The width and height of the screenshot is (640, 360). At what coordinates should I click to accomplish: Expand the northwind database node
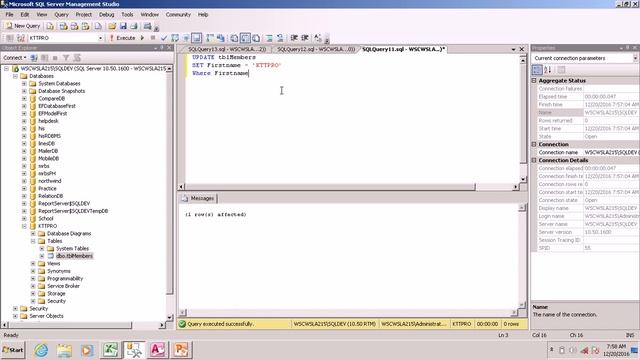click(x=24, y=181)
